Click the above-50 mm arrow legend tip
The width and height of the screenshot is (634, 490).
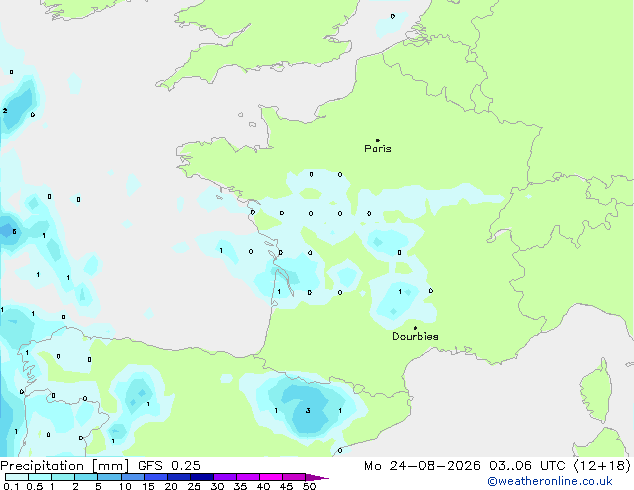(x=317, y=477)
